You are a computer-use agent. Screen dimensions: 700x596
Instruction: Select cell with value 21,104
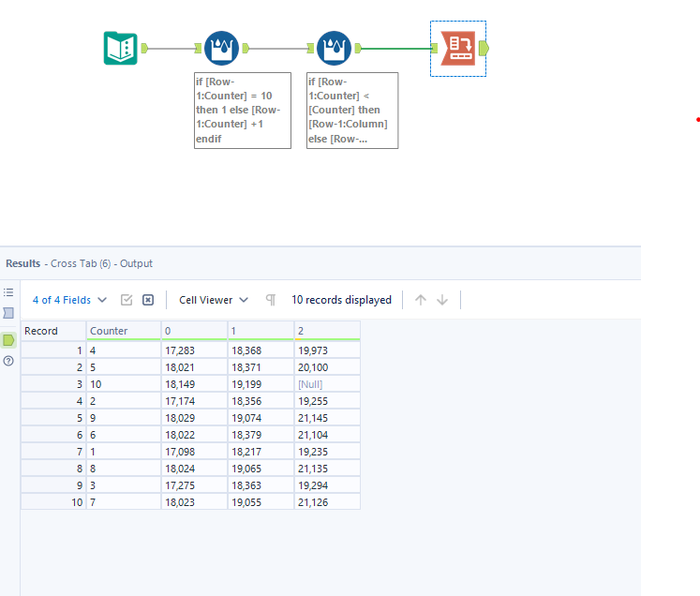pyautogui.click(x=327, y=435)
